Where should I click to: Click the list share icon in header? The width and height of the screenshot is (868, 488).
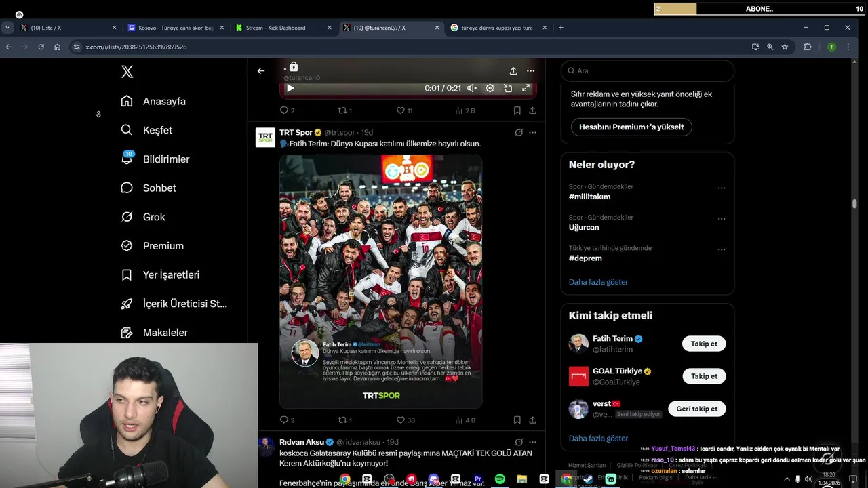(x=513, y=70)
